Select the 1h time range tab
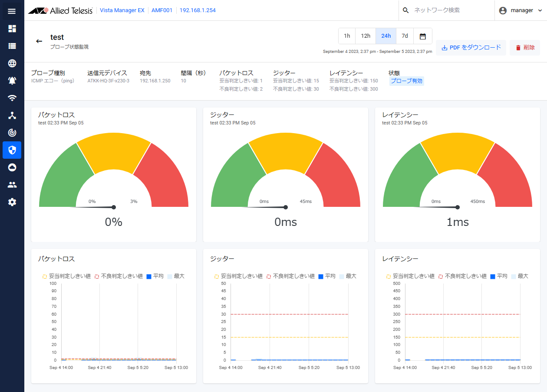This screenshot has height=392, width=547. coord(347,36)
